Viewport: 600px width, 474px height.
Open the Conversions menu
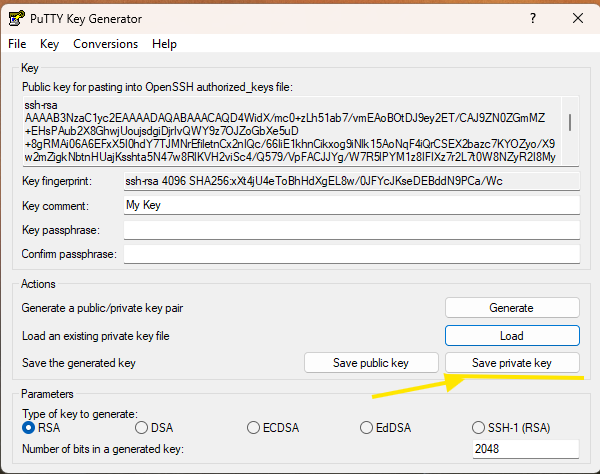[106, 44]
